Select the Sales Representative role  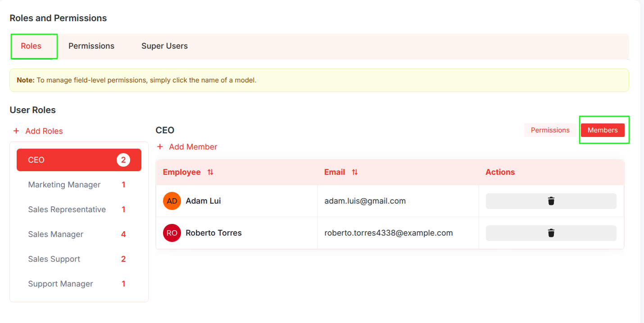tap(79, 209)
